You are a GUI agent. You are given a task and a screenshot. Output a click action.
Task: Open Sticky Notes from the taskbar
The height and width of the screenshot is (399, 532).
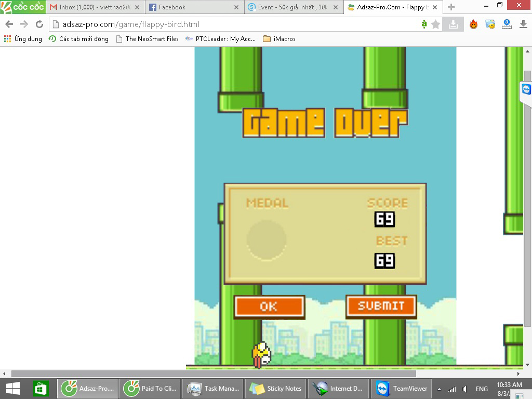275,389
